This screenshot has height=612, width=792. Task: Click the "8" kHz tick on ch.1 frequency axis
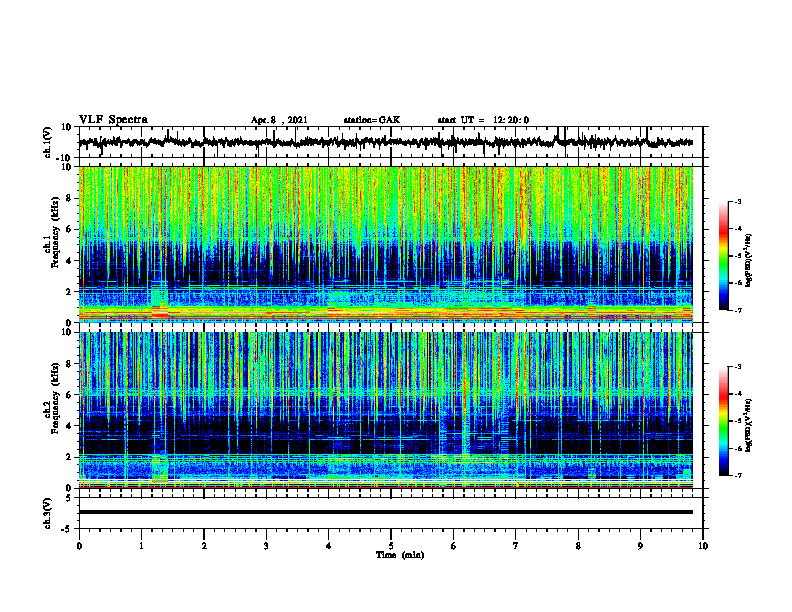pyautogui.click(x=69, y=198)
